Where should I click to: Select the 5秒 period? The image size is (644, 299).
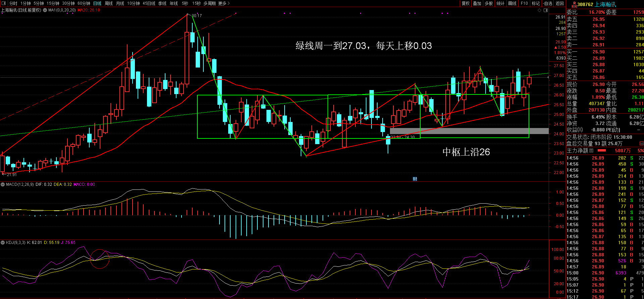click(185, 3)
